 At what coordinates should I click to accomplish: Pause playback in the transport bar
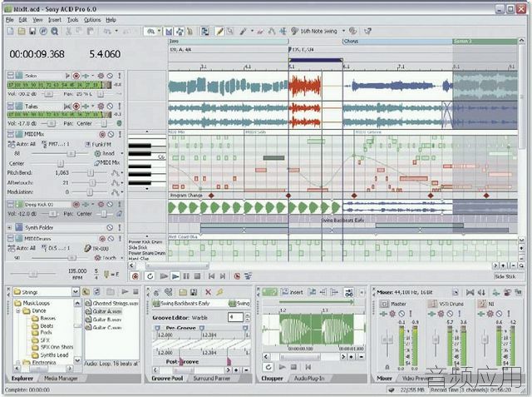(x=186, y=276)
